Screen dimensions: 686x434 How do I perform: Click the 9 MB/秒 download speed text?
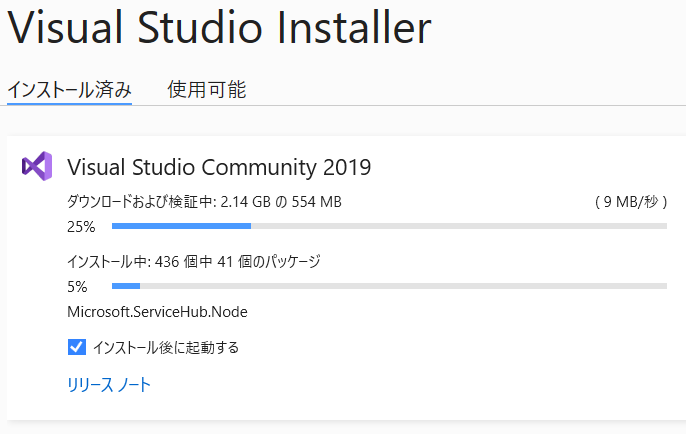click(x=631, y=202)
